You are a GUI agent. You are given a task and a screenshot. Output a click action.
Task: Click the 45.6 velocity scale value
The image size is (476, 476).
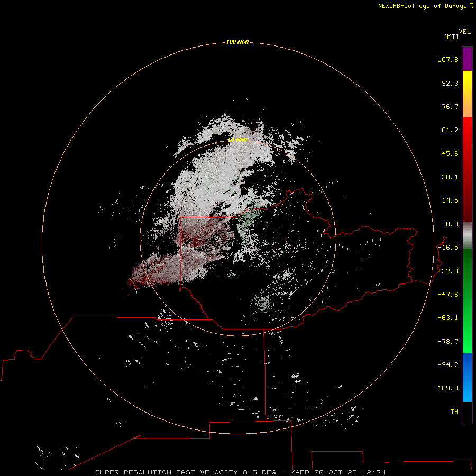[x=450, y=153]
